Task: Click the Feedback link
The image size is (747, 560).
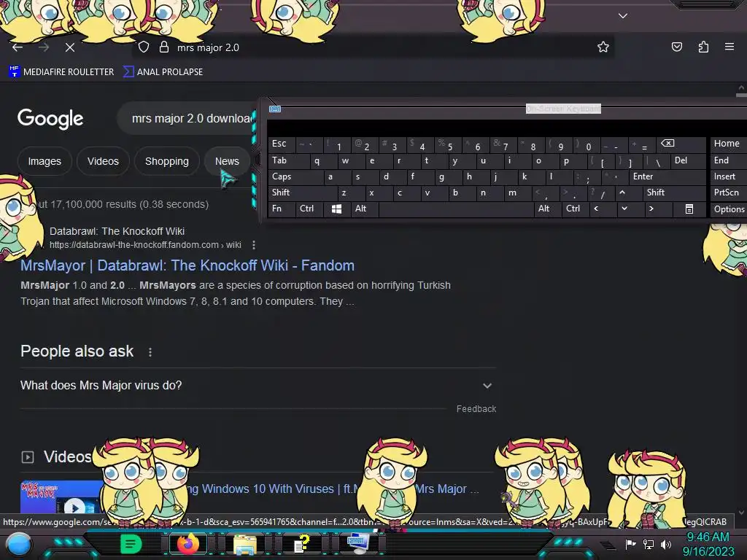Action: pos(476,408)
